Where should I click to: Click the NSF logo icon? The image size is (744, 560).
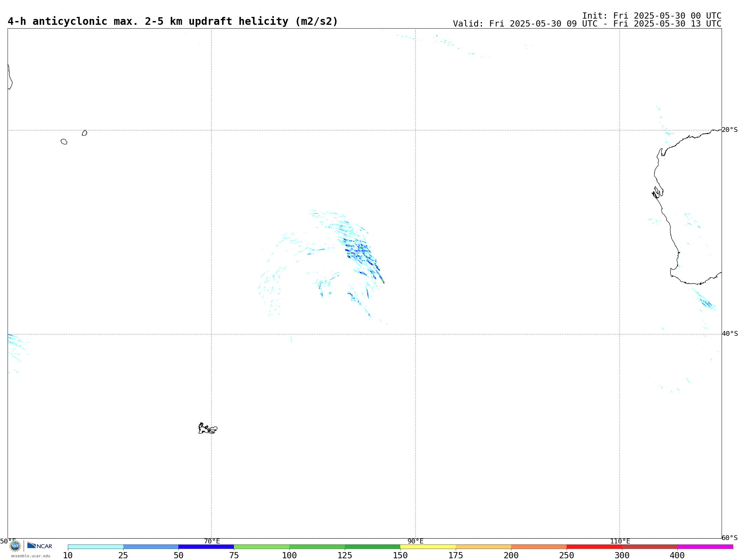15,546
